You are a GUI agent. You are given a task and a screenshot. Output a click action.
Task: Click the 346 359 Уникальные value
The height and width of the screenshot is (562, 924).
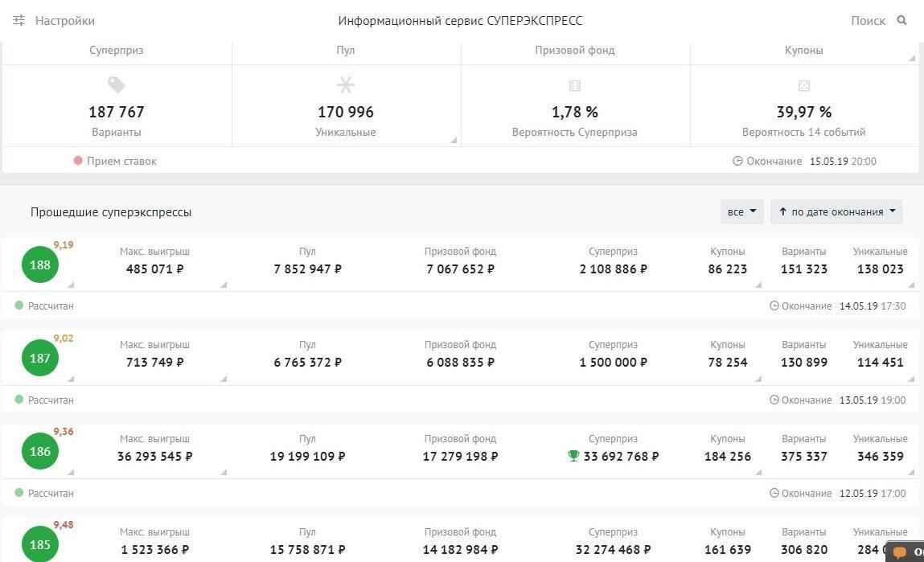coord(880,457)
